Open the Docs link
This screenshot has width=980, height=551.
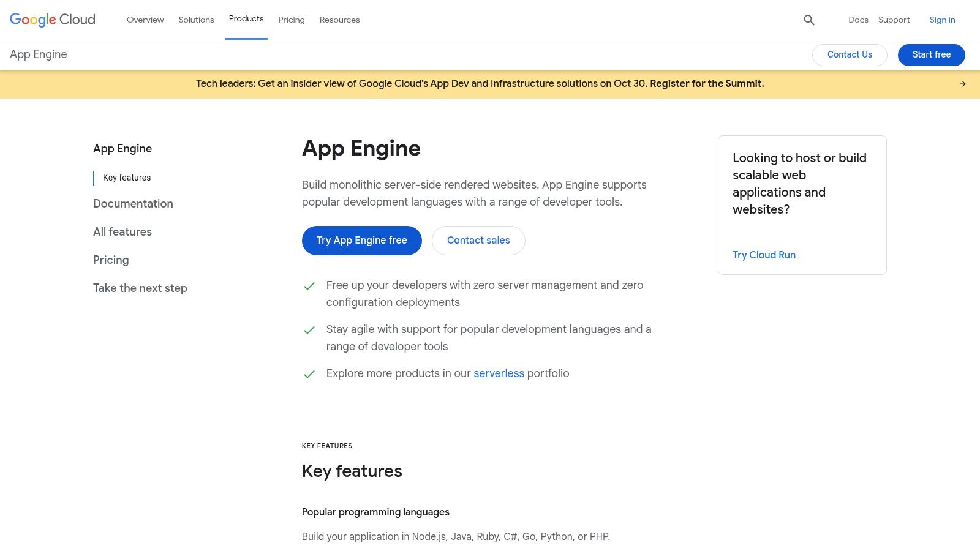[x=858, y=20]
